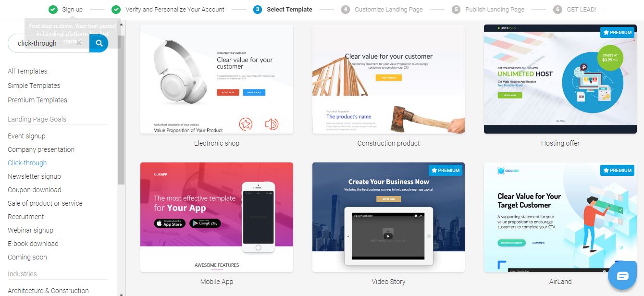Click the sidebar scrollbar up arrow
The height and width of the screenshot is (296, 644).
tap(121, 24)
